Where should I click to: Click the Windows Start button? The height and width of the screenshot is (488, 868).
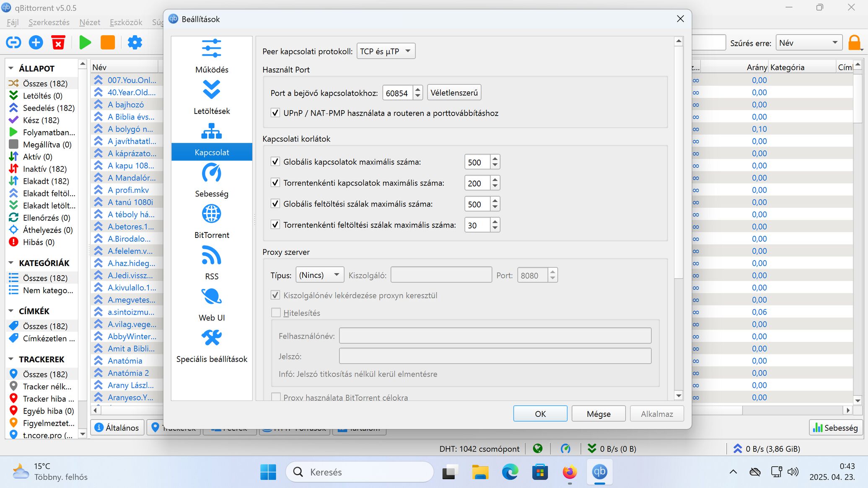[x=268, y=472]
